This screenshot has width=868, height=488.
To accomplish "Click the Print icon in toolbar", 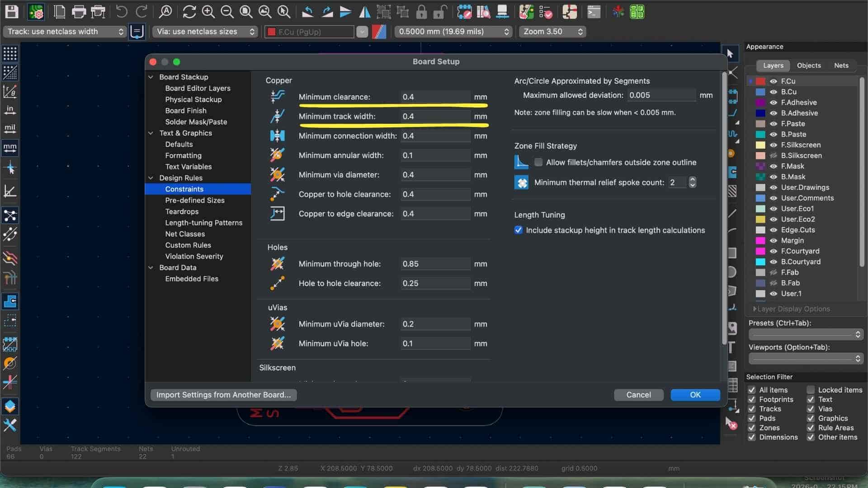I will point(78,12).
